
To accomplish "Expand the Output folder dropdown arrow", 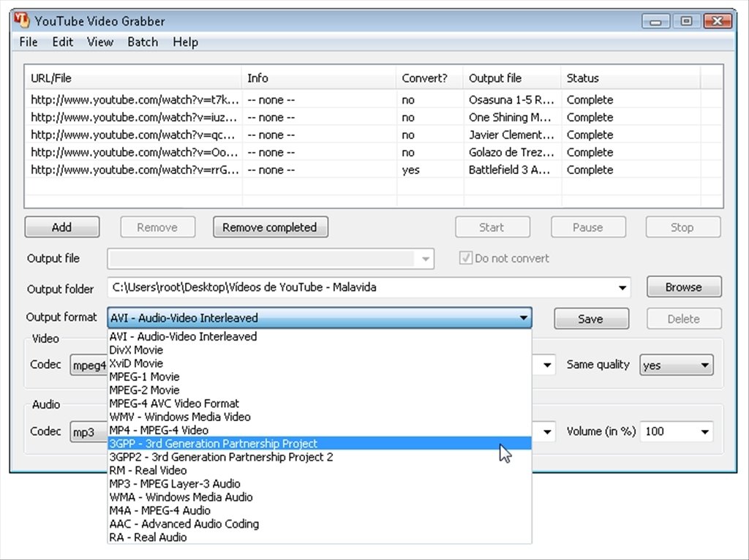I will 622,287.
